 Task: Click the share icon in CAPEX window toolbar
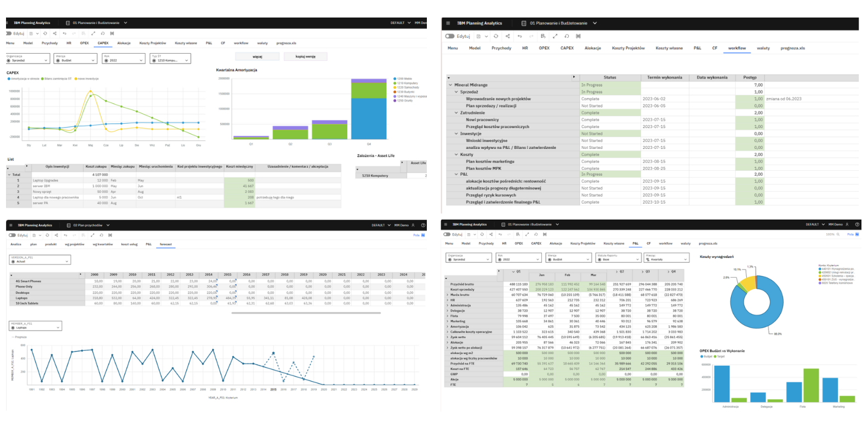tap(55, 33)
